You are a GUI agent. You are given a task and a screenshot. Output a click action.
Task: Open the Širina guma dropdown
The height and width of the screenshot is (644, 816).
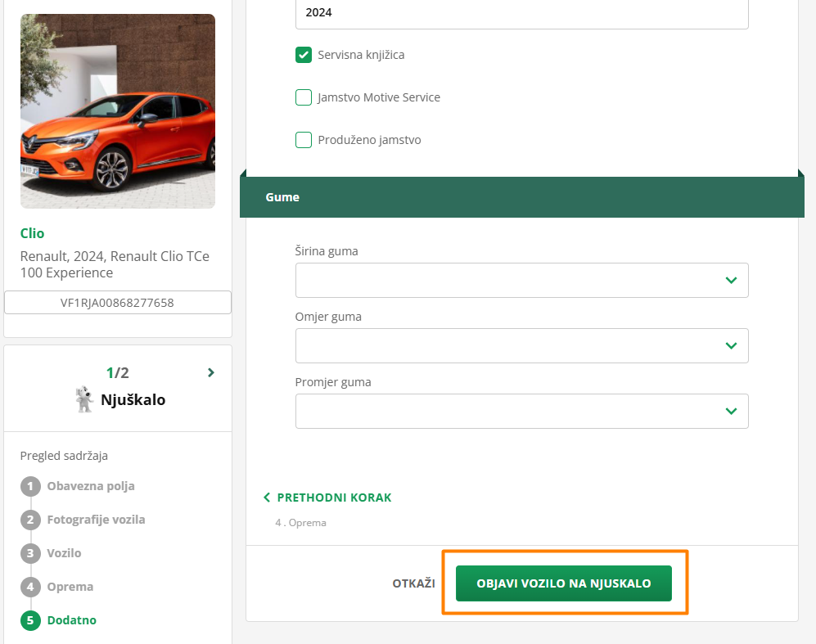point(521,280)
